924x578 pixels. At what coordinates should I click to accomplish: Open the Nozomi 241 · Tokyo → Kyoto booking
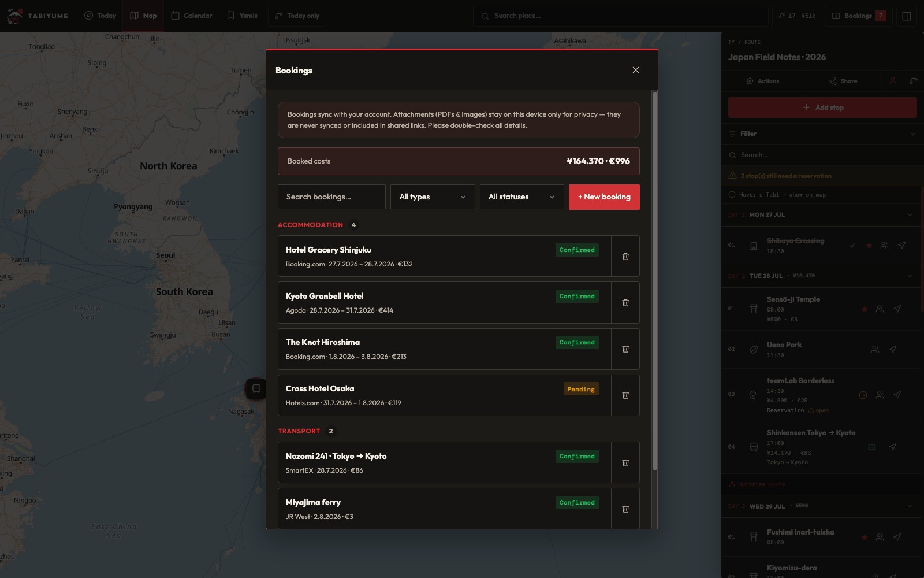[x=444, y=462]
